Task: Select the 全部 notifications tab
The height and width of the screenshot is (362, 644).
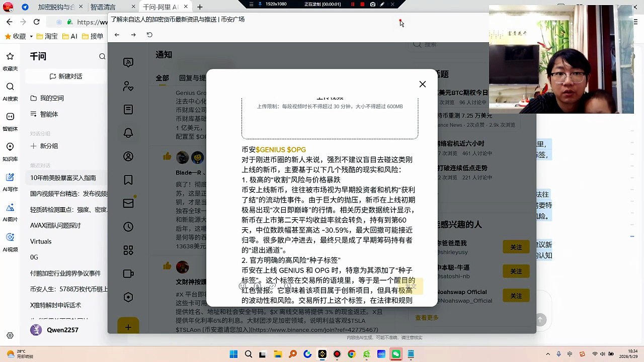Action: coord(162,78)
